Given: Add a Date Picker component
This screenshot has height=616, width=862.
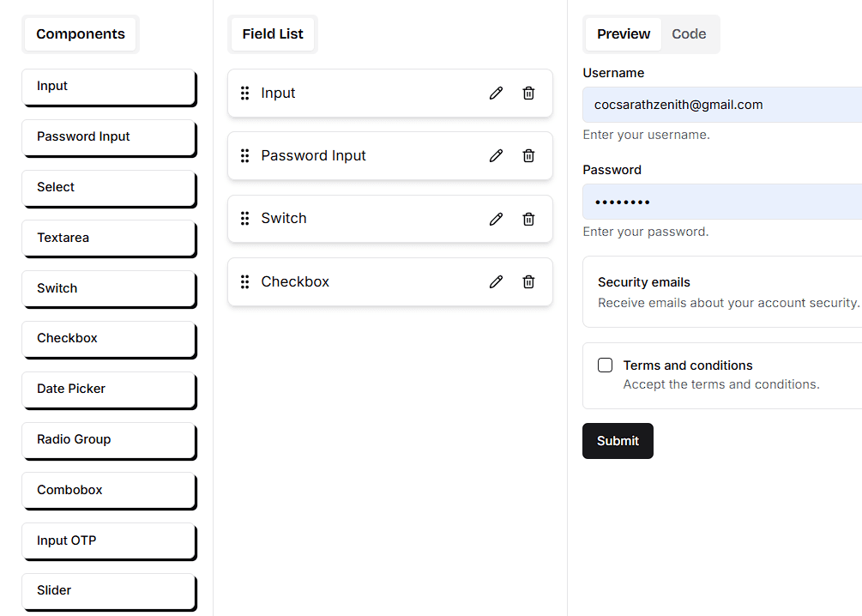Looking at the screenshot, I should 109,389.
